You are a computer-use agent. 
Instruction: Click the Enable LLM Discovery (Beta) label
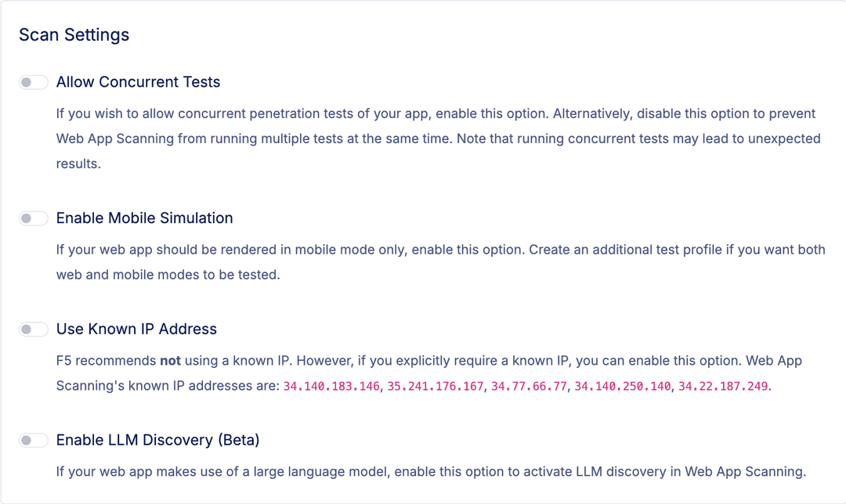157,441
